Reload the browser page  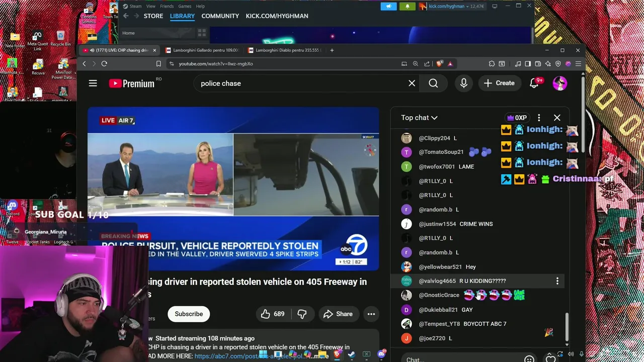click(104, 64)
